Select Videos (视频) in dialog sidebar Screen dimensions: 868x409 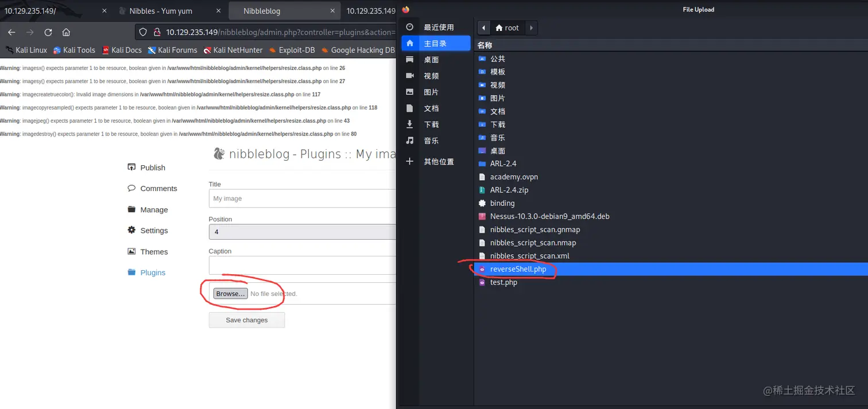[437, 76]
